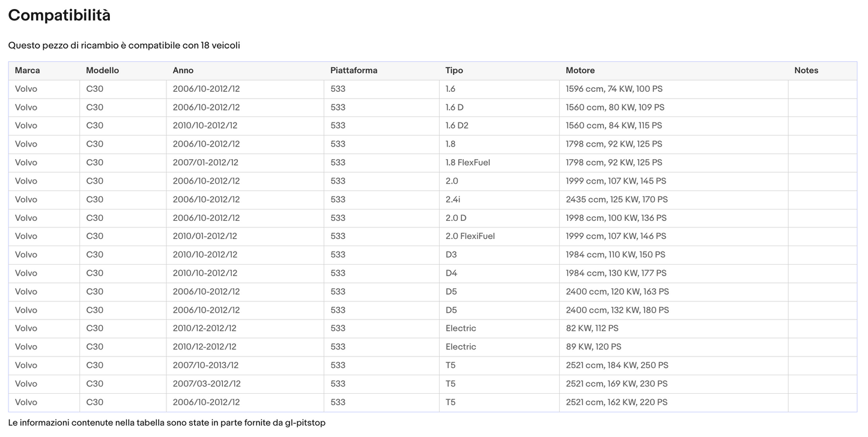This screenshot has width=868, height=437.
Task: Click the 2007/03-2012/12 year cell
Action: pyautogui.click(x=206, y=384)
